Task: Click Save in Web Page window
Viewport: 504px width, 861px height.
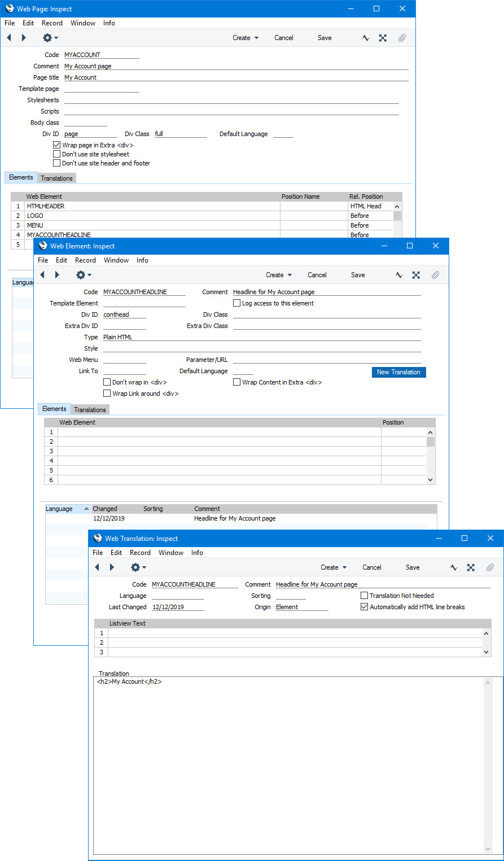Action: pyautogui.click(x=325, y=38)
